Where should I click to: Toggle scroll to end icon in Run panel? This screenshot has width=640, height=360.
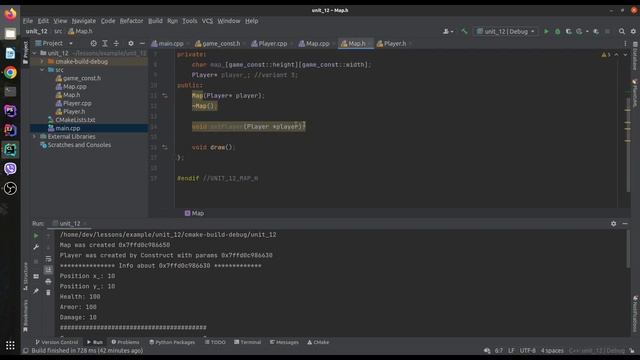[48, 270]
